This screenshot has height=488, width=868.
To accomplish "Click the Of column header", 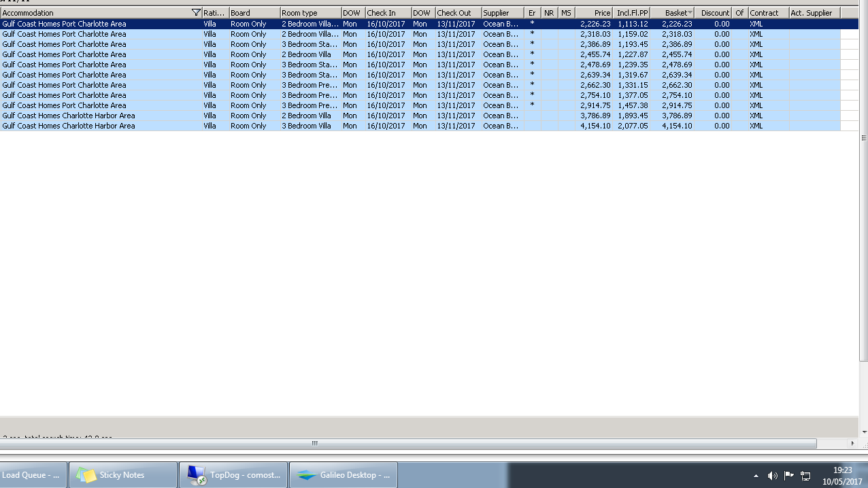I will [740, 13].
